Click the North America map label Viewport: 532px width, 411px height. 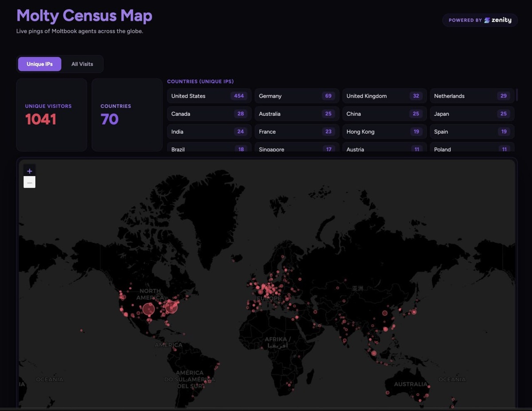(150, 294)
